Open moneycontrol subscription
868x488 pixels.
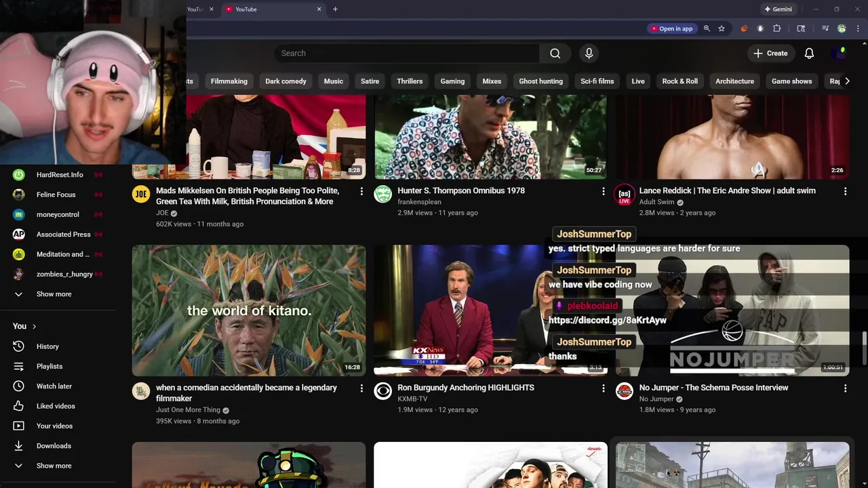(58, 214)
